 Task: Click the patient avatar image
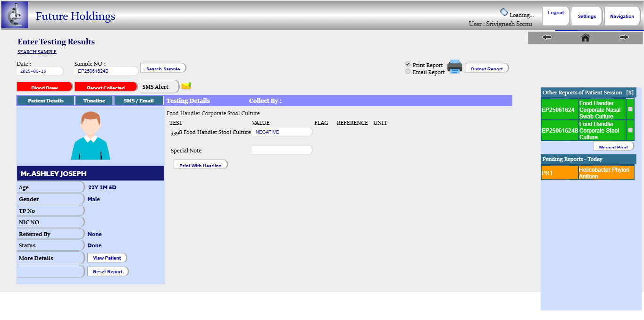[91, 136]
